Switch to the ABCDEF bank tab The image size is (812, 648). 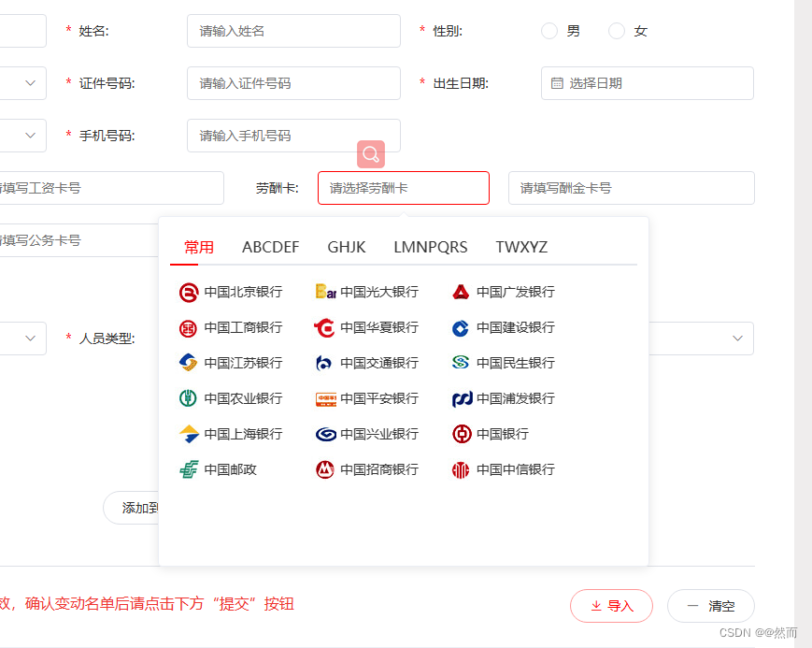tap(270, 247)
